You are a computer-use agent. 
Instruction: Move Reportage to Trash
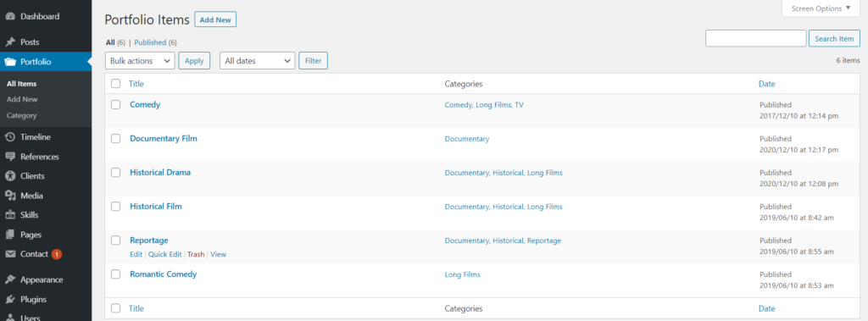tap(196, 255)
